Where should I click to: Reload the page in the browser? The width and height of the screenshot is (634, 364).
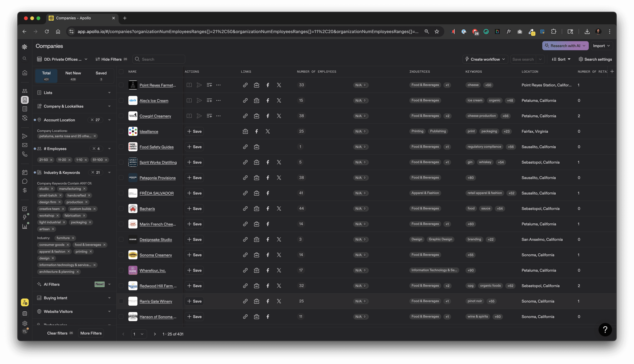coord(47,32)
